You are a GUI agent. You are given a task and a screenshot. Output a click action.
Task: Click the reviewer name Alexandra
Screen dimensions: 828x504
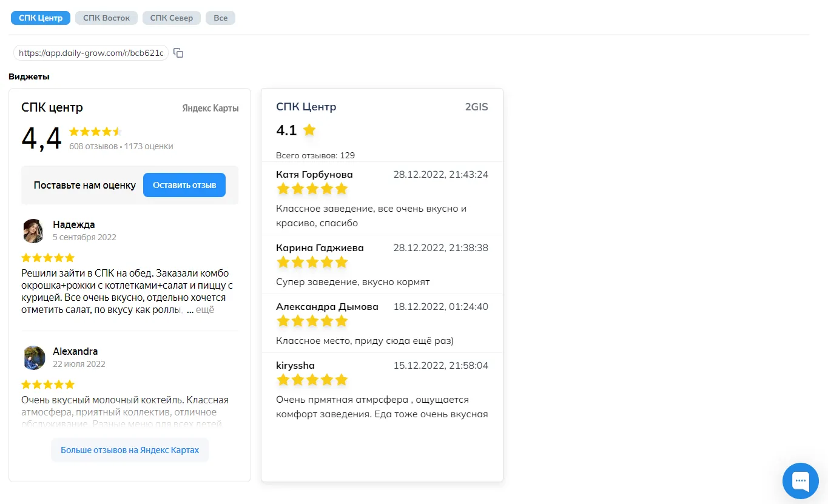click(x=75, y=351)
